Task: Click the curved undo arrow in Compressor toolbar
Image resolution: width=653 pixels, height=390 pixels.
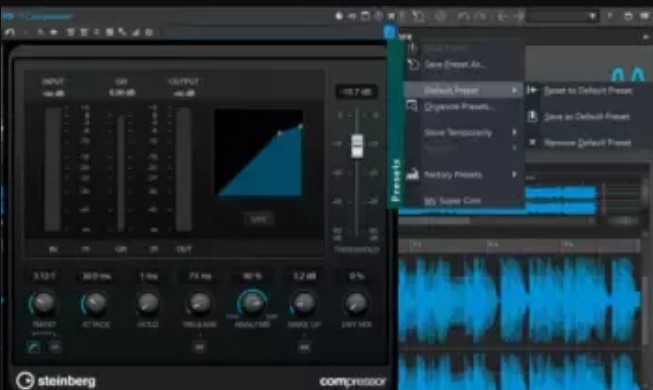Action: (x=10, y=32)
